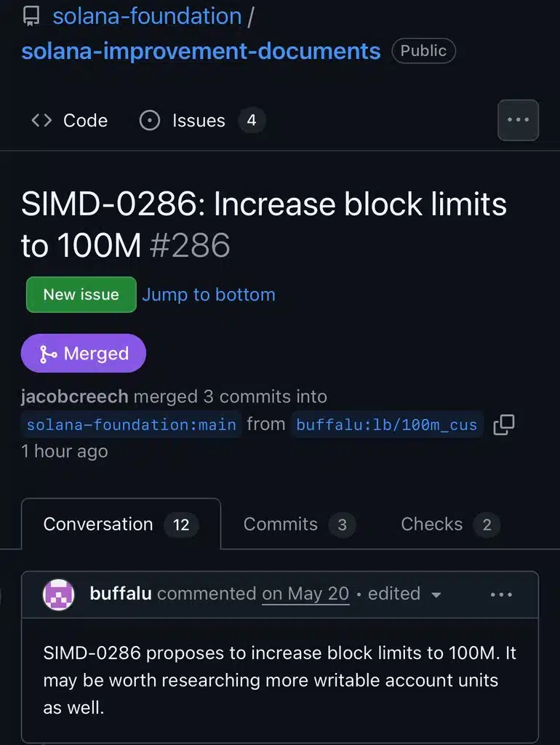Switch to the Issues tab
560x745 pixels.
(x=199, y=121)
